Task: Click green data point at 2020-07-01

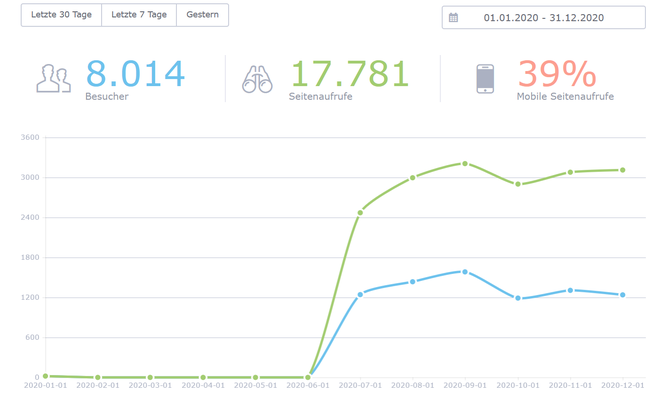Action: tap(360, 213)
